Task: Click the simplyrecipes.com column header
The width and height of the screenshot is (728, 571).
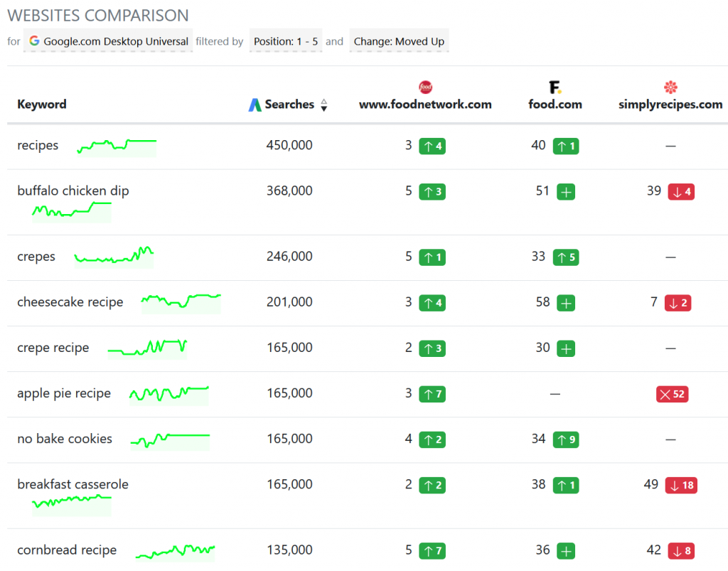Action: click(x=670, y=105)
